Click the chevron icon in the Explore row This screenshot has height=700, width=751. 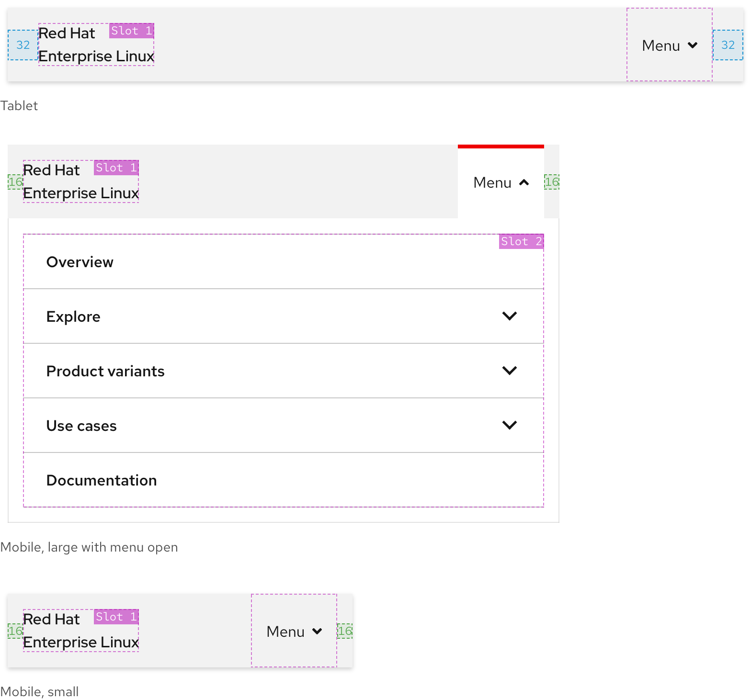pos(509,316)
